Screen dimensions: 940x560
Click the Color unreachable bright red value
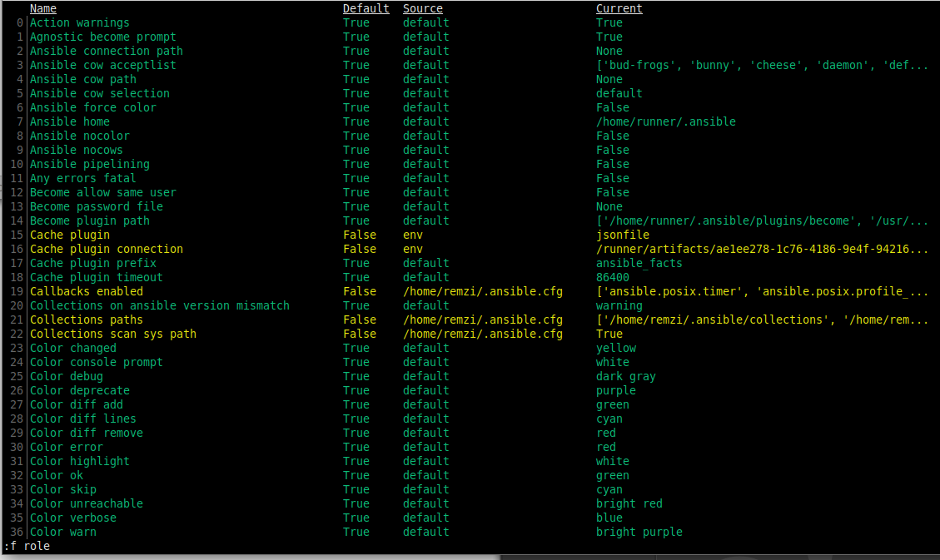tap(629, 503)
